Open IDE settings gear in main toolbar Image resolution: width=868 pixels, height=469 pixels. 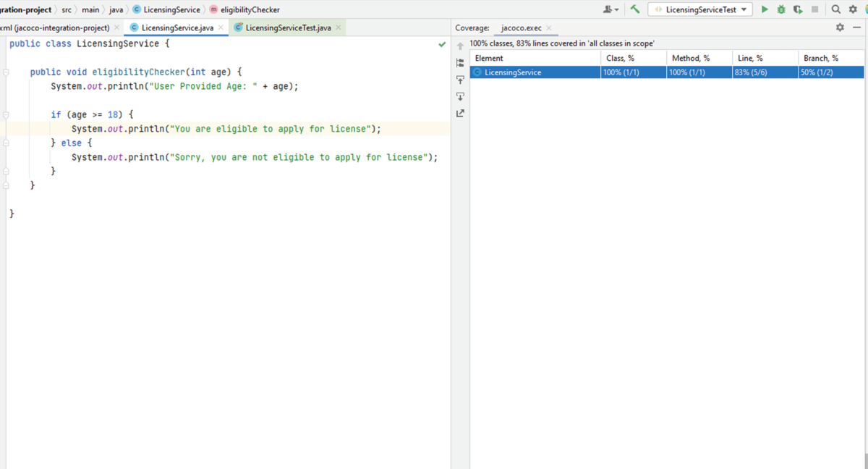point(853,9)
